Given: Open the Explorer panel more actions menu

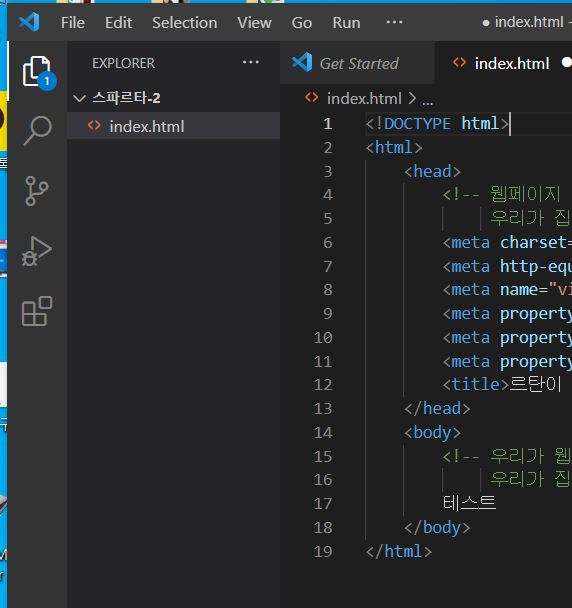Looking at the screenshot, I should click(x=251, y=62).
